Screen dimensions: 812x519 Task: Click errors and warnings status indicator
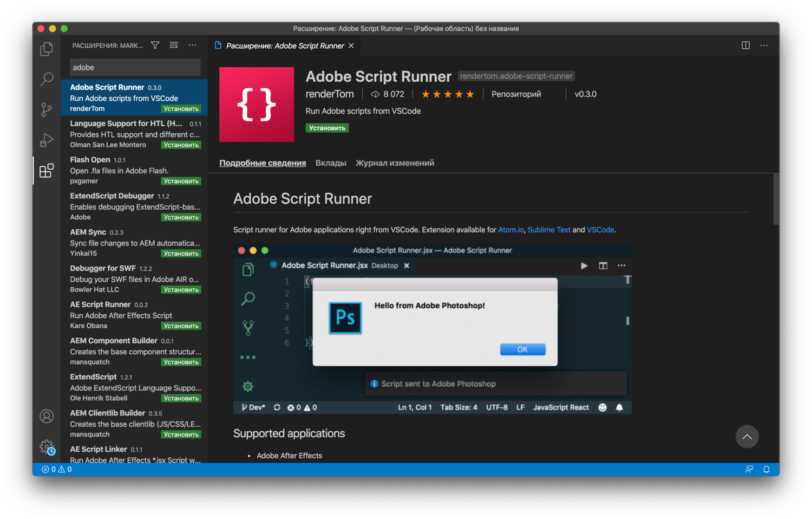coord(57,469)
